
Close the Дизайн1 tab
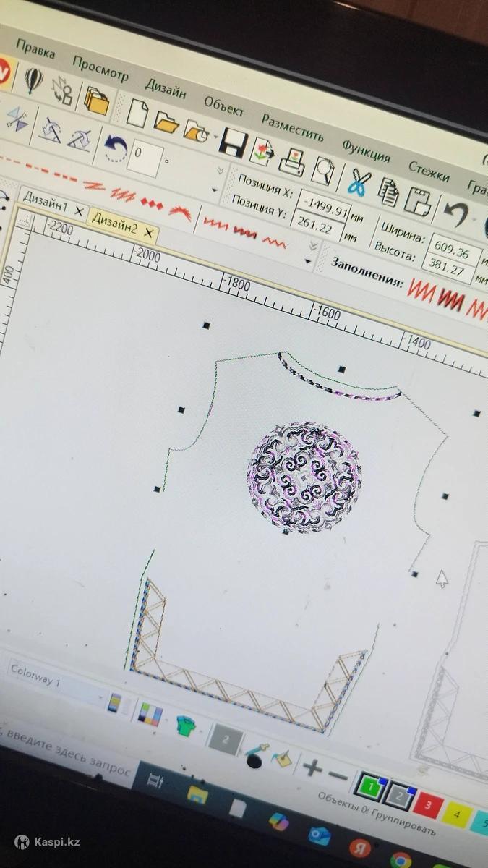pyautogui.click(x=79, y=212)
